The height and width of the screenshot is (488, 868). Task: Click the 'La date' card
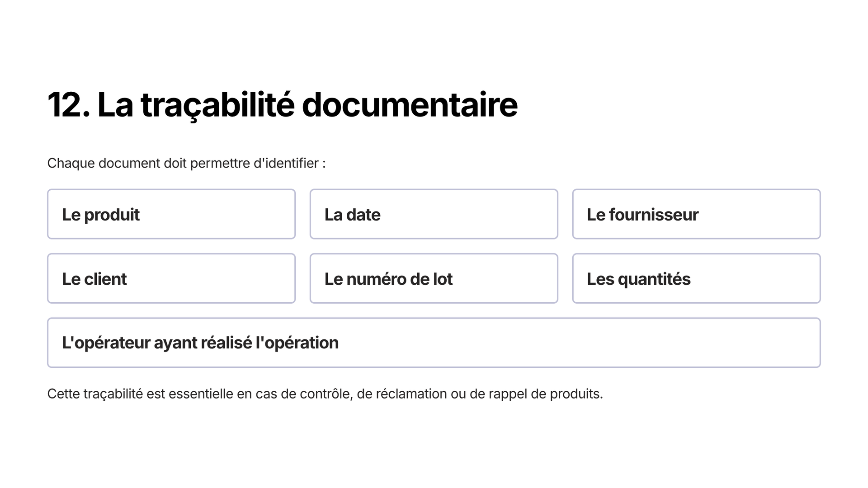434,214
